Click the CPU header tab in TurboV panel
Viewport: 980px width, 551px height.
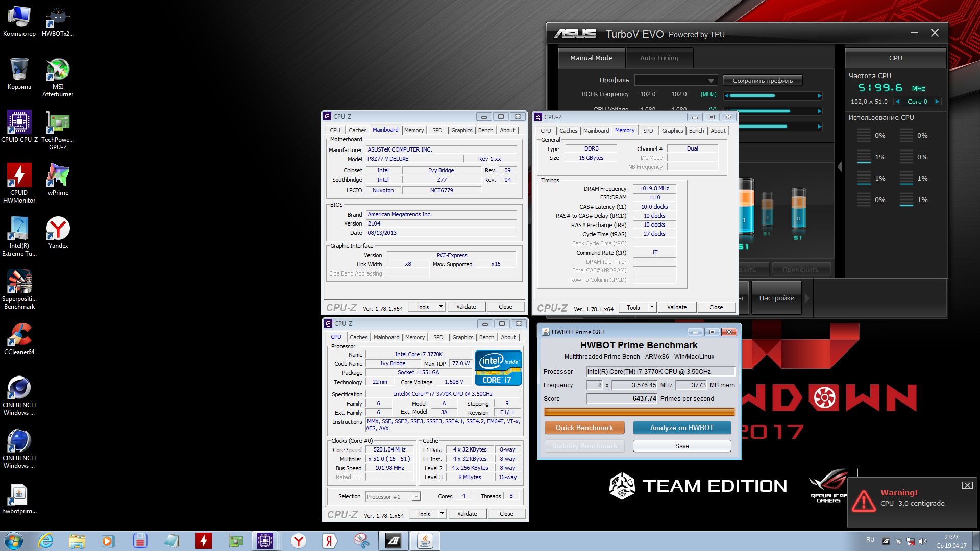[x=895, y=58]
